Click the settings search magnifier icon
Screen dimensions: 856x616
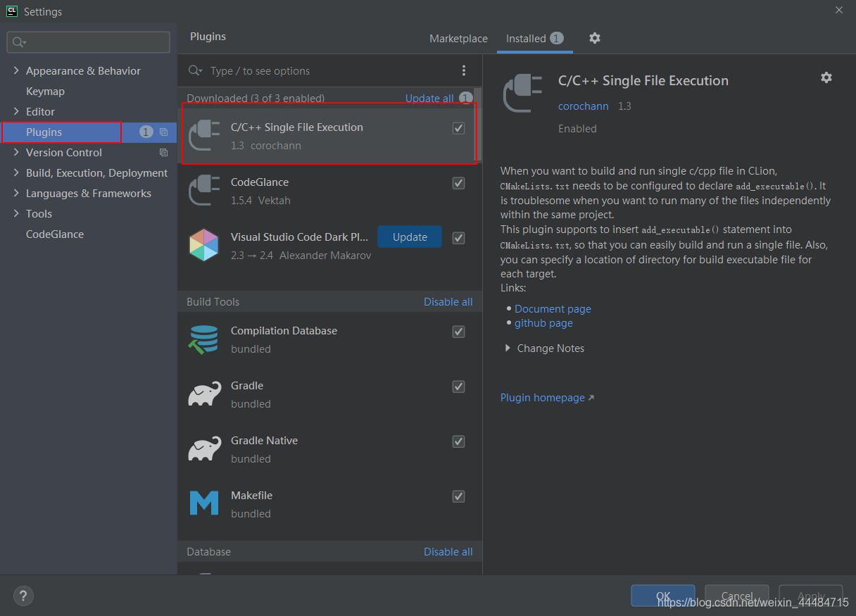pyautogui.click(x=19, y=42)
